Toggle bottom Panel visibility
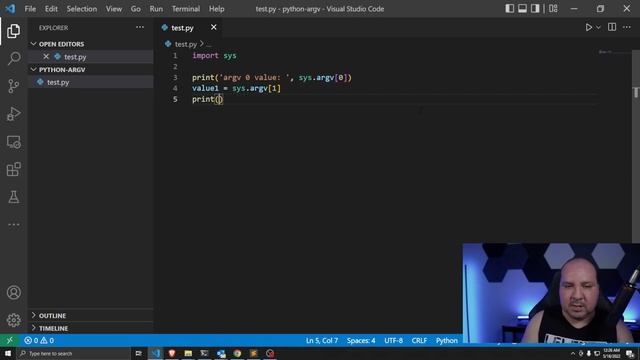Viewport: 640px width, 360px height. 522,9
